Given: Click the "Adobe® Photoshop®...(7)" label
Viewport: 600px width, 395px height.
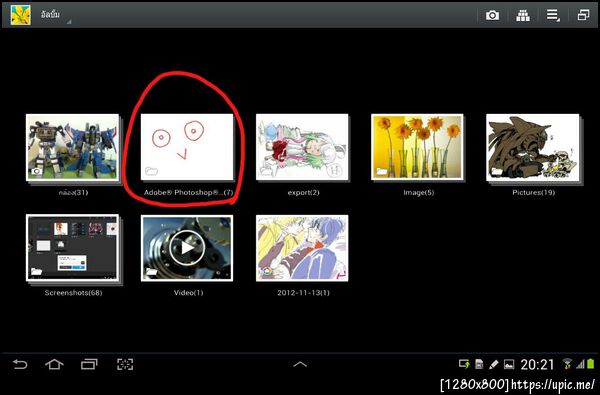Looking at the screenshot, I should tap(188, 193).
